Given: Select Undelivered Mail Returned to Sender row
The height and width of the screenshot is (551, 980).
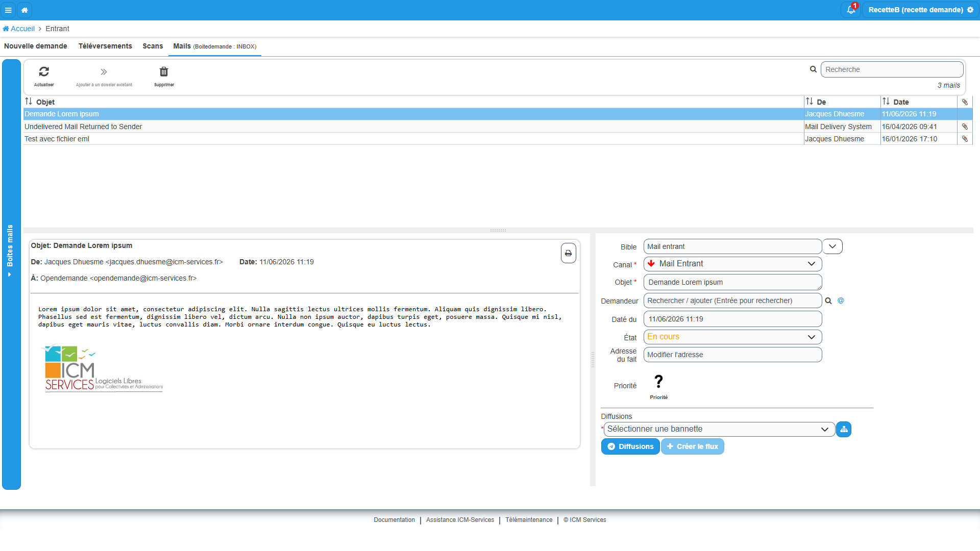Looking at the screenshot, I should (498, 127).
